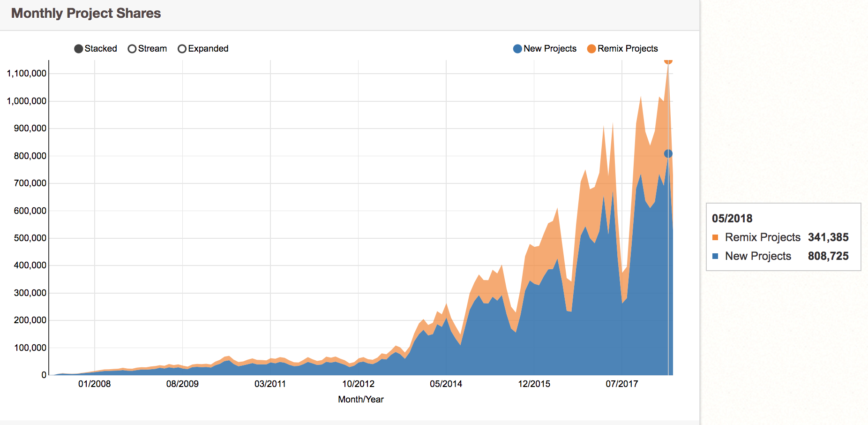The height and width of the screenshot is (425, 868).
Task: Enable the Expanded view radio option
Action: click(182, 49)
